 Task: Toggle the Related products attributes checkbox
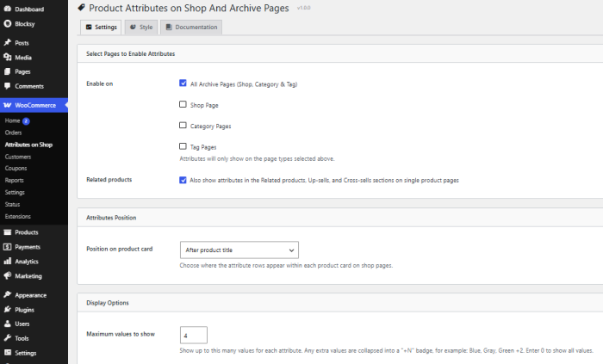(183, 180)
